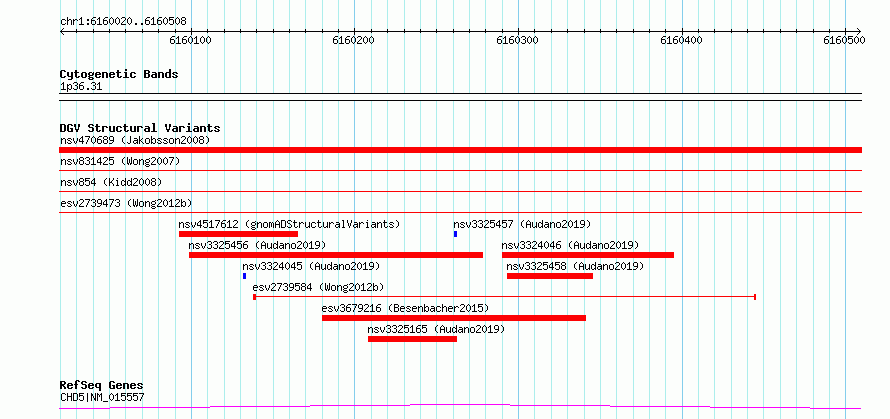Click ruler tick label 6160200

tap(354, 40)
